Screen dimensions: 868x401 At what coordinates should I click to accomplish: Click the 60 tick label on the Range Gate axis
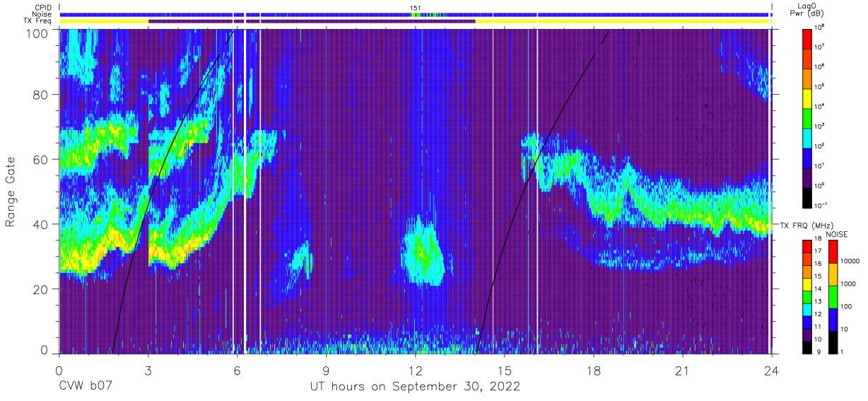pos(42,159)
